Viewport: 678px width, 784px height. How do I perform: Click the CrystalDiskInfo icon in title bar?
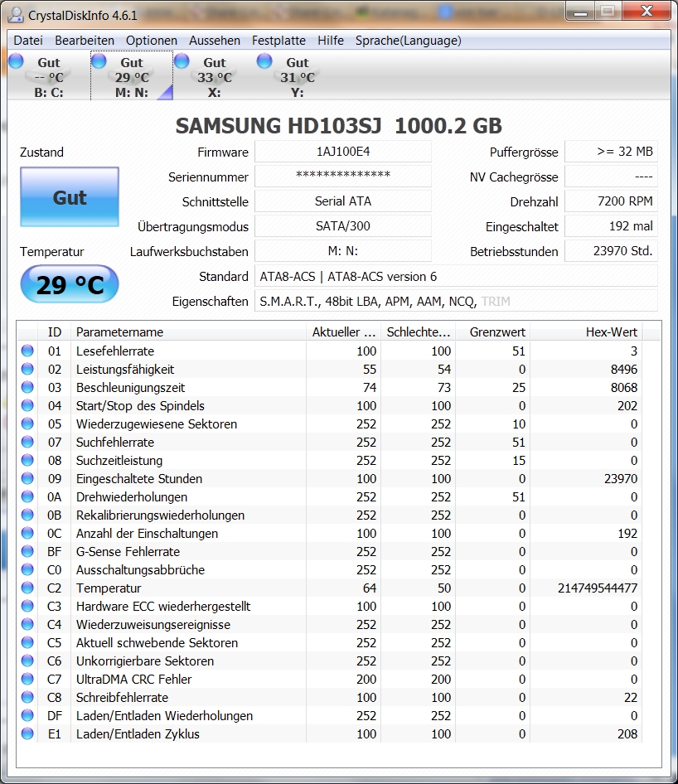[x=15, y=12]
